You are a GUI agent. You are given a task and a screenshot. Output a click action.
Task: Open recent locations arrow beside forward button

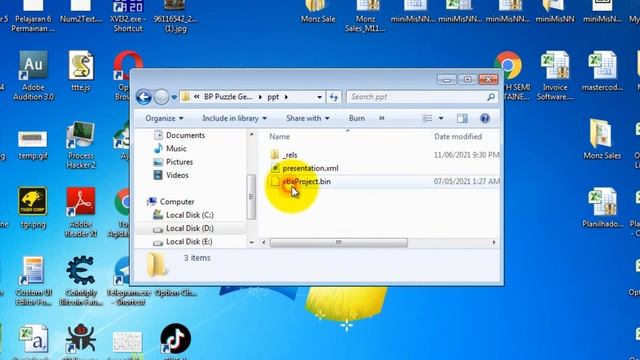pyautogui.click(x=174, y=98)
